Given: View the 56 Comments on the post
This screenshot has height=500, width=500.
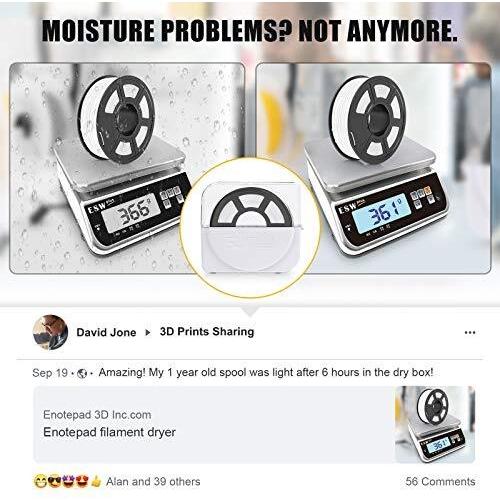Looking at the screenshot, I should coord(440,481).
